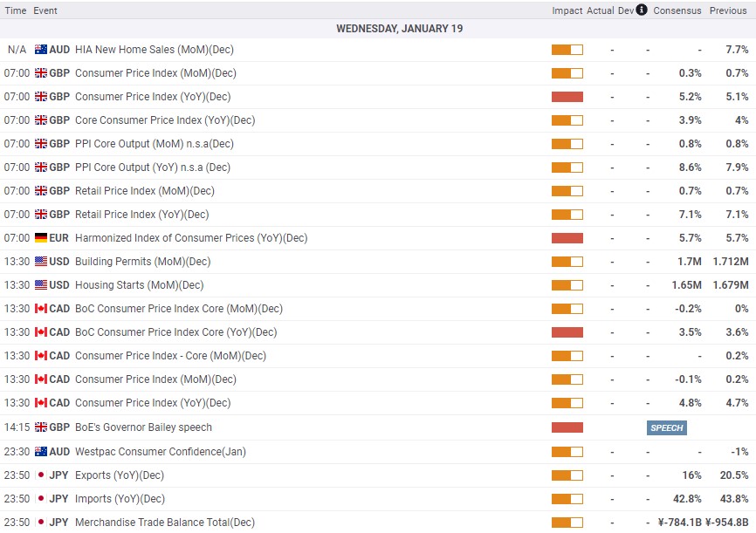Click the SPEECH badge on Bailey speech row
The height and width of the screenshot is (533, 756).
point(666,427)
